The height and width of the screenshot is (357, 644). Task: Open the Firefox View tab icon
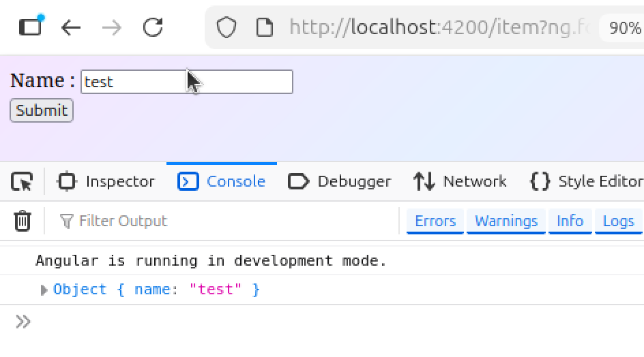(x=30, y=27)
